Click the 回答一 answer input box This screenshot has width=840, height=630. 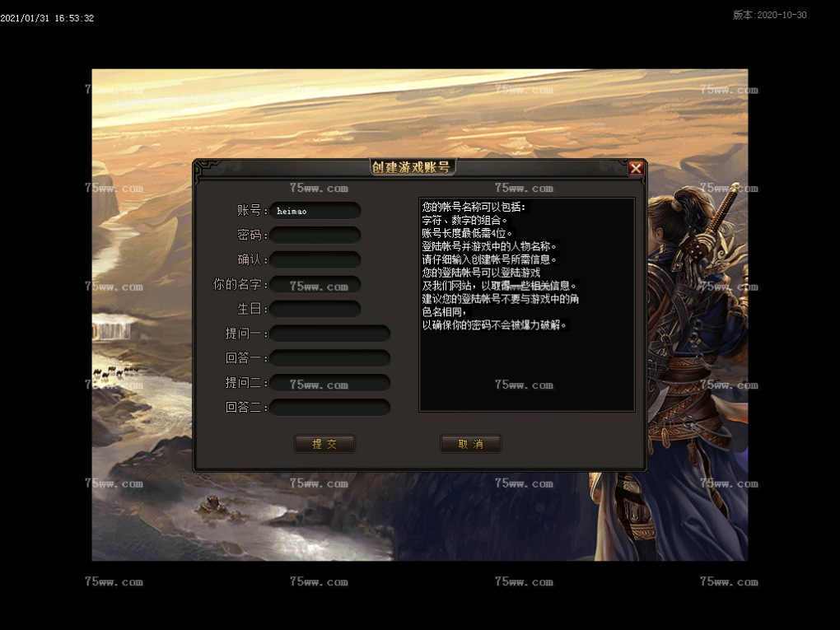329,358
